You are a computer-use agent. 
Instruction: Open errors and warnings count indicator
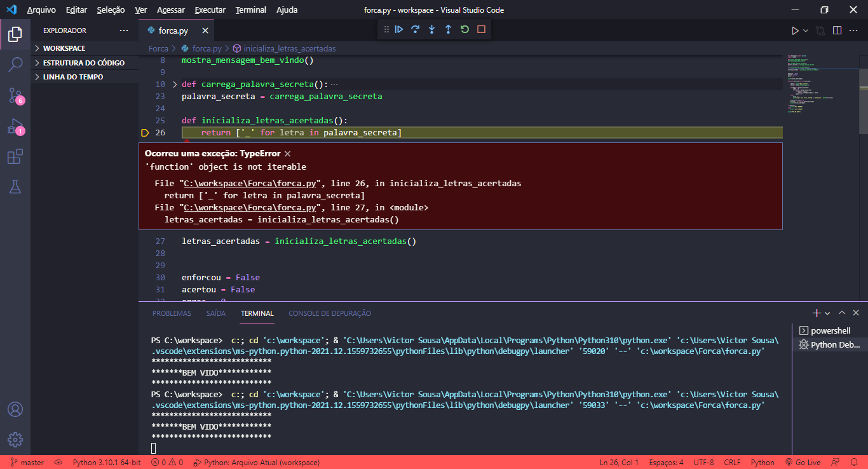pos(167,463)
